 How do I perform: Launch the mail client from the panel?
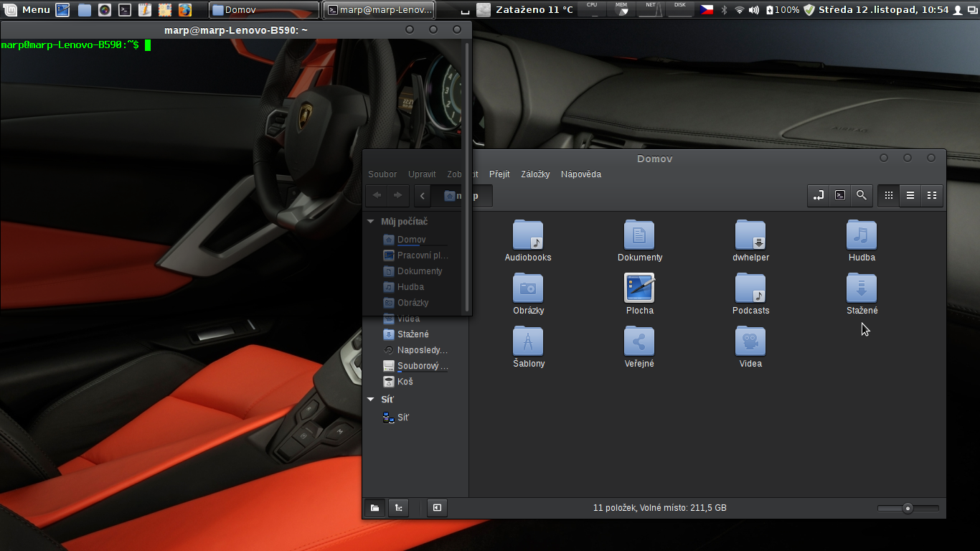point(165,10)
